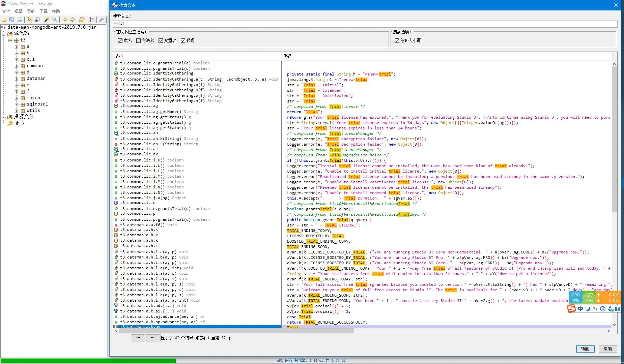Click the JADX memory usage status bar

tap(310, 360)
